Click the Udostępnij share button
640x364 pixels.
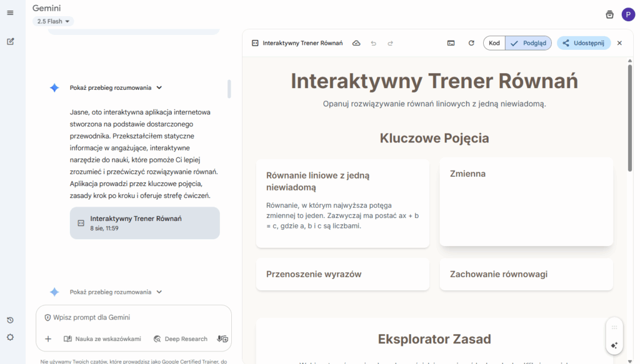tap(583, 43)
